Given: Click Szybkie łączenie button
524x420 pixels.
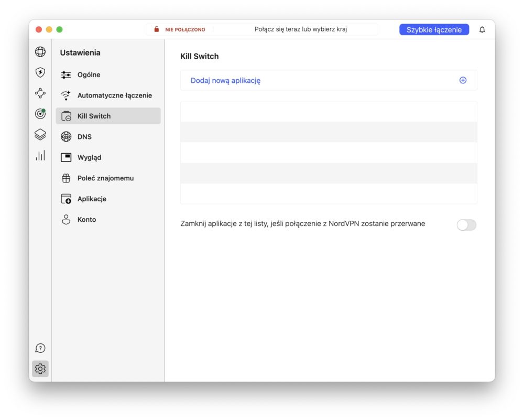Looking at the screenshot, I should tap(434, 29).
